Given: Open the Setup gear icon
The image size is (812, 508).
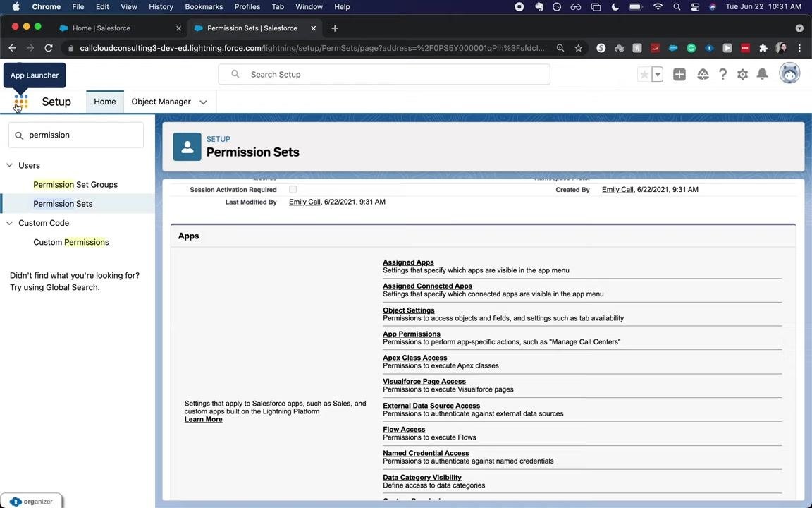Looking at the screenshot, I should coord(743,75).
